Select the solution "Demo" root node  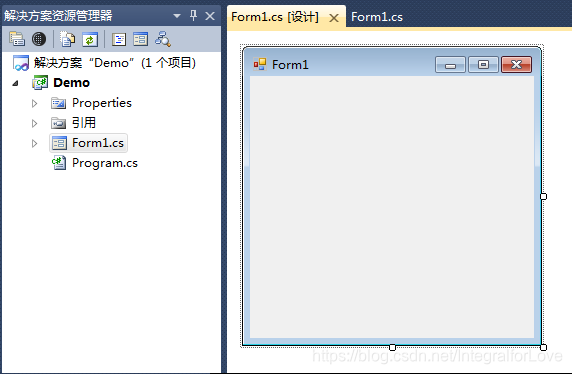click(x=115, y=63)
